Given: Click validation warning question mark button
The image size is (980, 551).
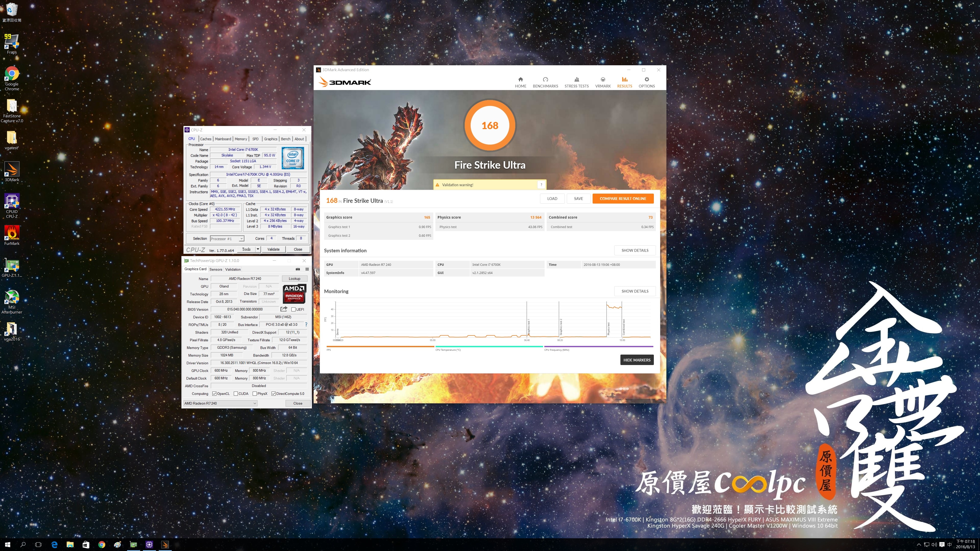Looking at the screenshot, I should (x=541, y=185).
